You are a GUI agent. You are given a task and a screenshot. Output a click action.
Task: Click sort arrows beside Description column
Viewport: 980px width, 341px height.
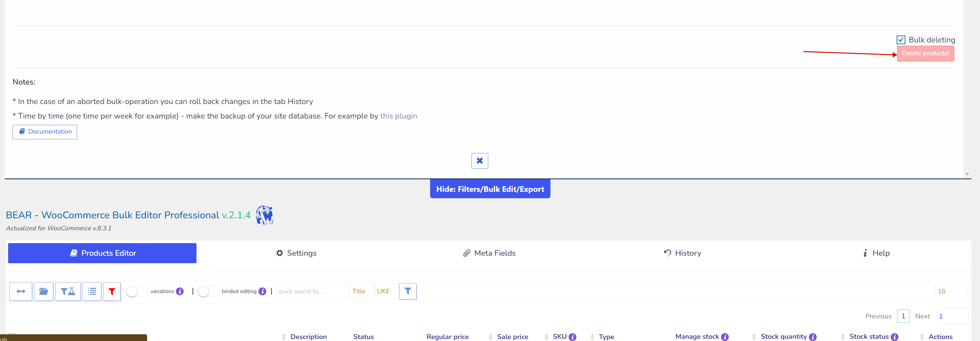(284, 337)
